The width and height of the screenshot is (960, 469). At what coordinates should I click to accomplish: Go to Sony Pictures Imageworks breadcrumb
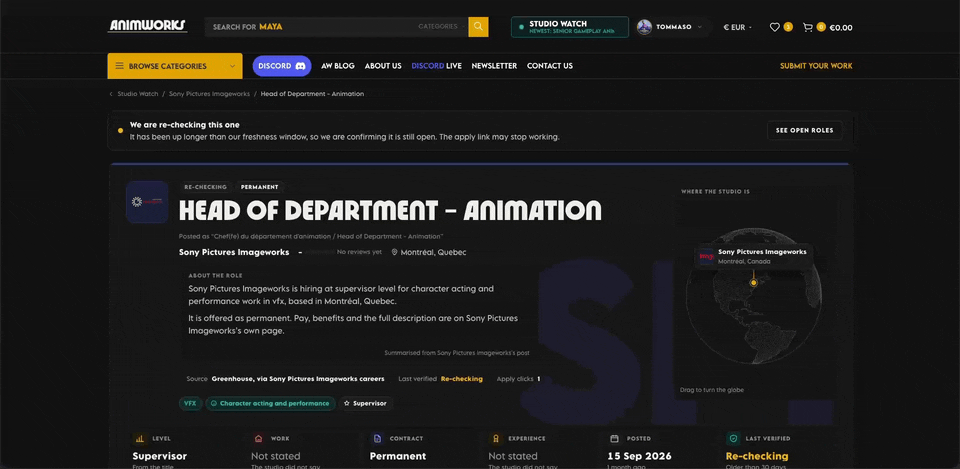coord(209,94)
